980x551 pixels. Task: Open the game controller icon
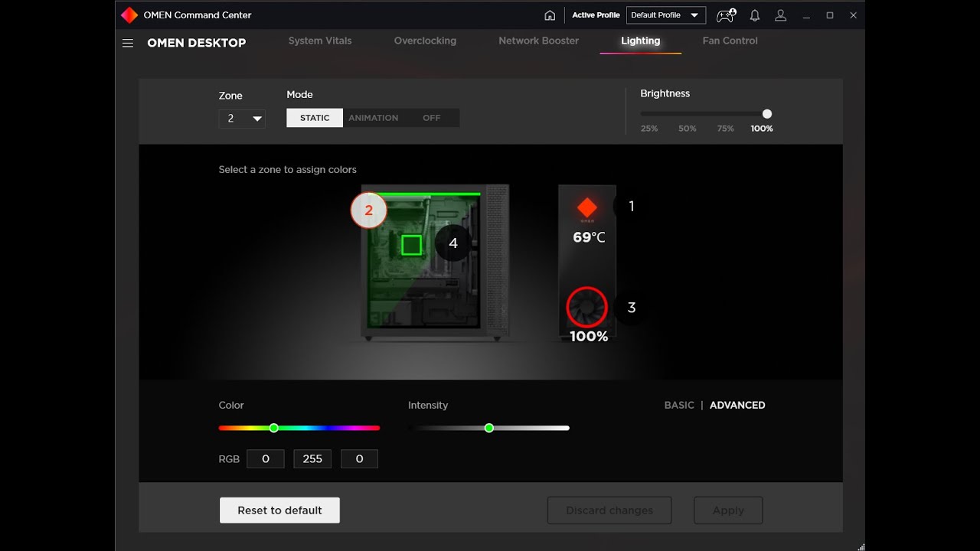(x=726, y=15)
